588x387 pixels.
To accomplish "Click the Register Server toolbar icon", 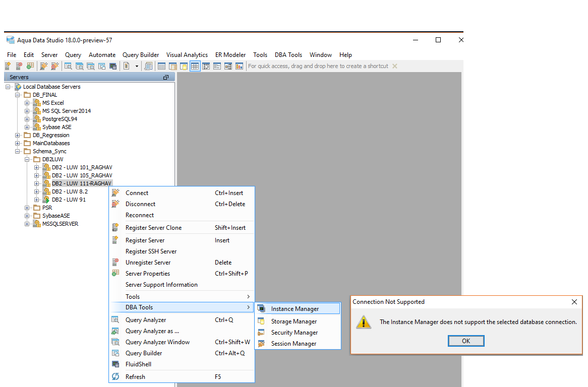I will tap(8, 67).
